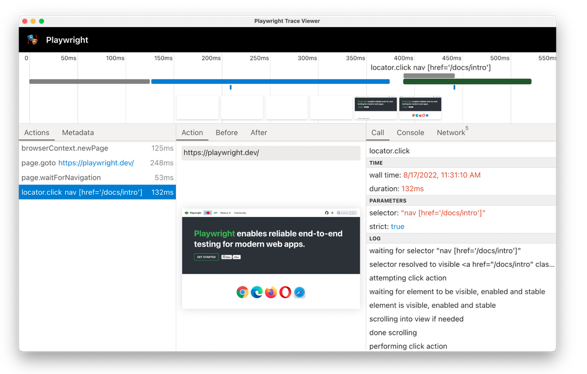Select the locator.click nav action row
587x374 pixels.
97,192
